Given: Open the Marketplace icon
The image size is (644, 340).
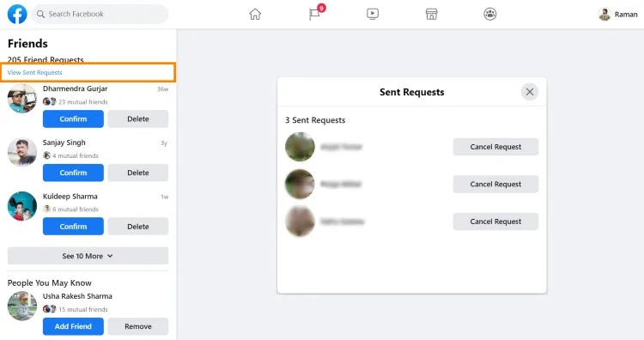Looking at the screenshot, I should click(x=431, y=14).
